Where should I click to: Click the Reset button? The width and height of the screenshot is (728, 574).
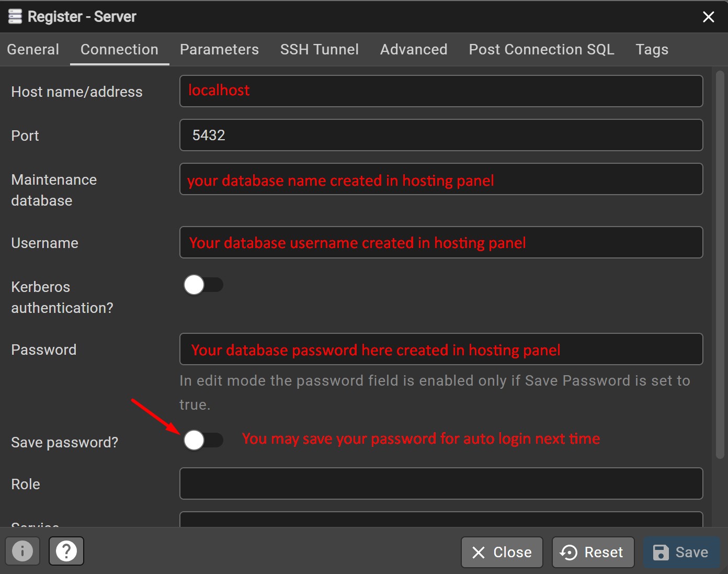click(593, 552)
